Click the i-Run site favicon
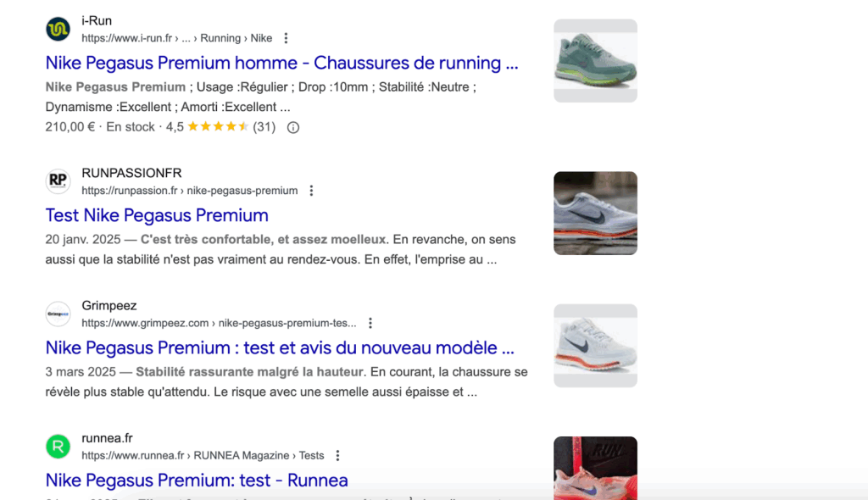868x500 pixels. 58,29
